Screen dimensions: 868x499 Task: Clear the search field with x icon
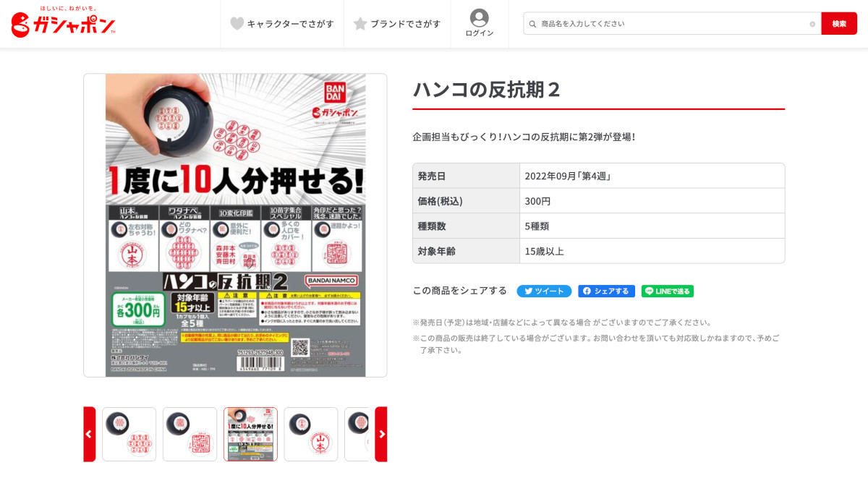(812, 24)
